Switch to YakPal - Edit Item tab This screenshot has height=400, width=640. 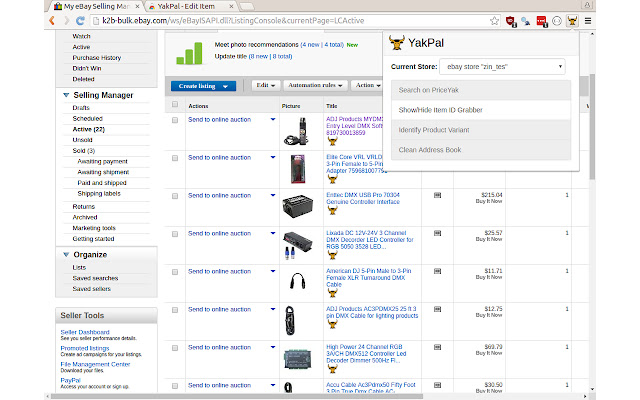pos(191,6)
